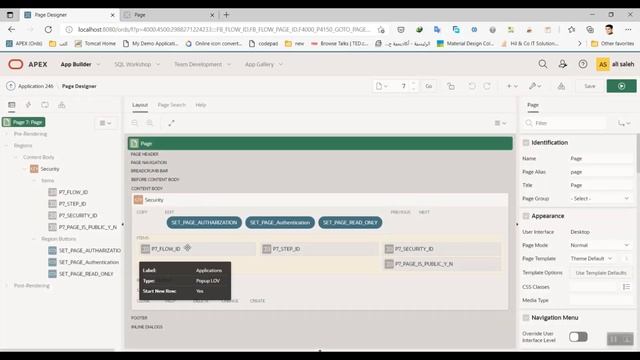
Task: Click the page number field
Action: (x=403, y=86)
